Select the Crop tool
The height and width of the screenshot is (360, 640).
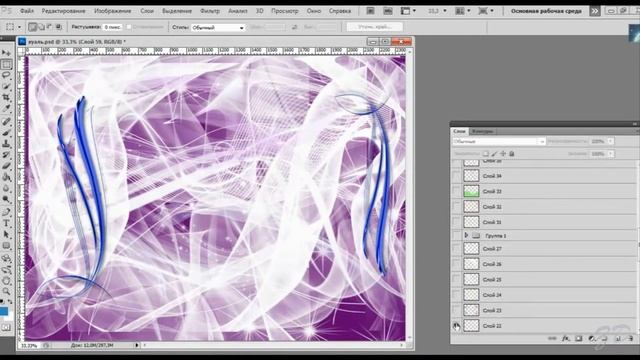6,98
